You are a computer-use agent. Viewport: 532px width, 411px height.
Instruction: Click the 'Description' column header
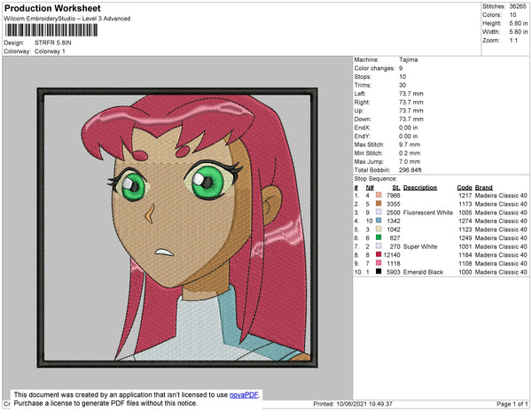click(x=420, y=188)
